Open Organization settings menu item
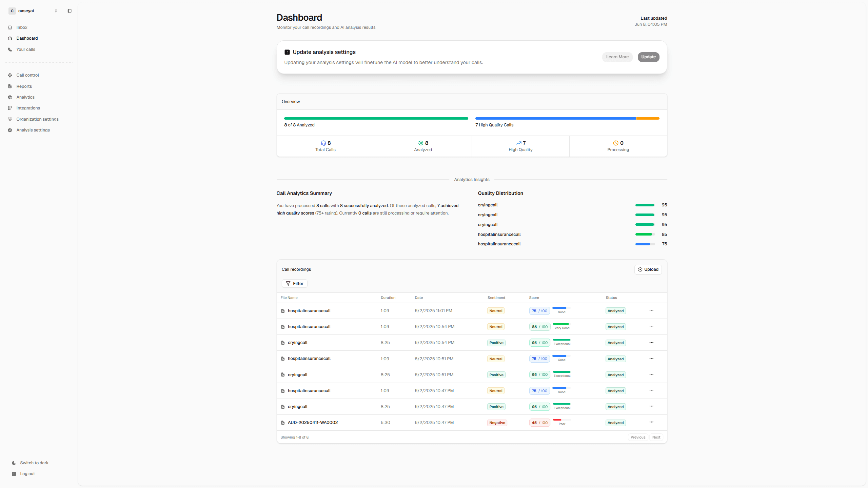Screen dimensions: 868x488 click(x=37, y=119)
